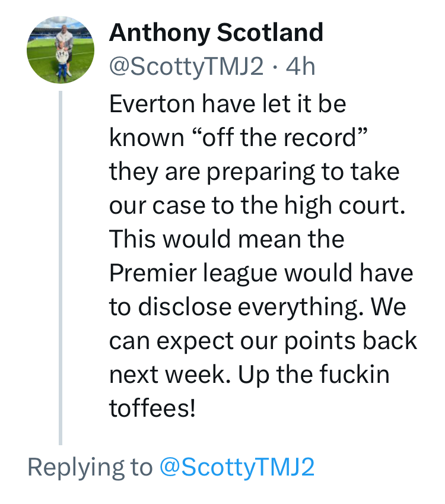Viewport: 445px width, 504px height.
Task: Click the line they are preparing to take
Action: pyautogui.click(x=255, y=172)
